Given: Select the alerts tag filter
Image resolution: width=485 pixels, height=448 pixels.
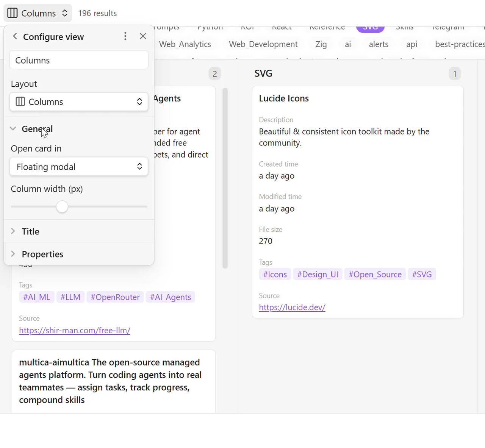Looking at the screenshot, I should [x=379, y=44].
